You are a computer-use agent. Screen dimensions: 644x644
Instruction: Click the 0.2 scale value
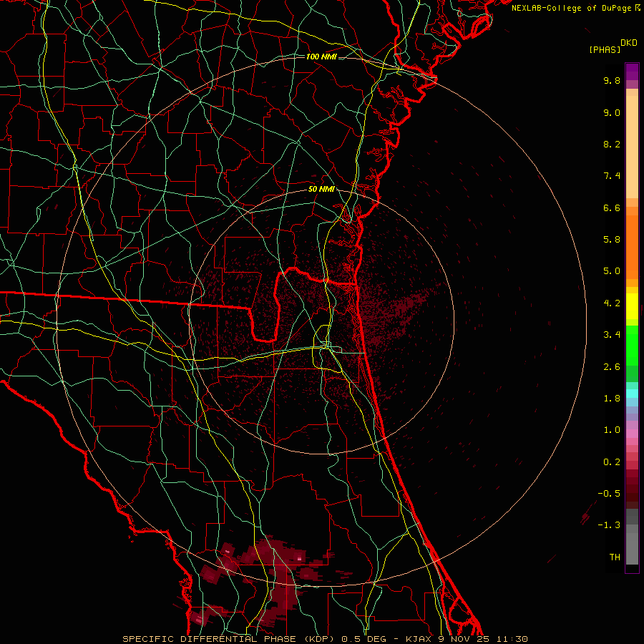(612, 462)
